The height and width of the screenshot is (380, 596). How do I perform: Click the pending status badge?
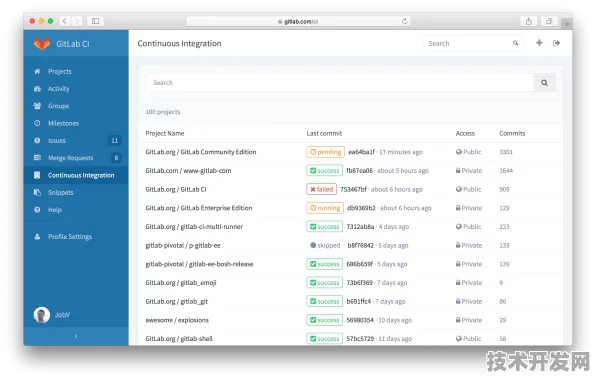coord(325,152)
